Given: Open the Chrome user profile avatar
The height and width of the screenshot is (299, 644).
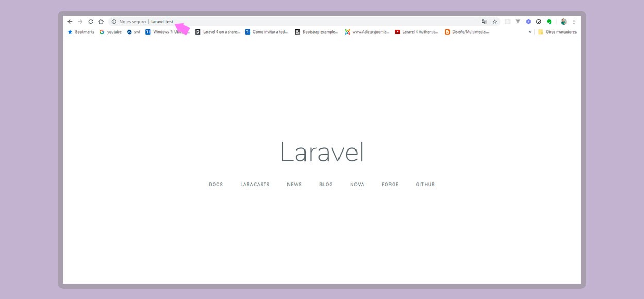Looking at the screenshot, I should point(564,22).
